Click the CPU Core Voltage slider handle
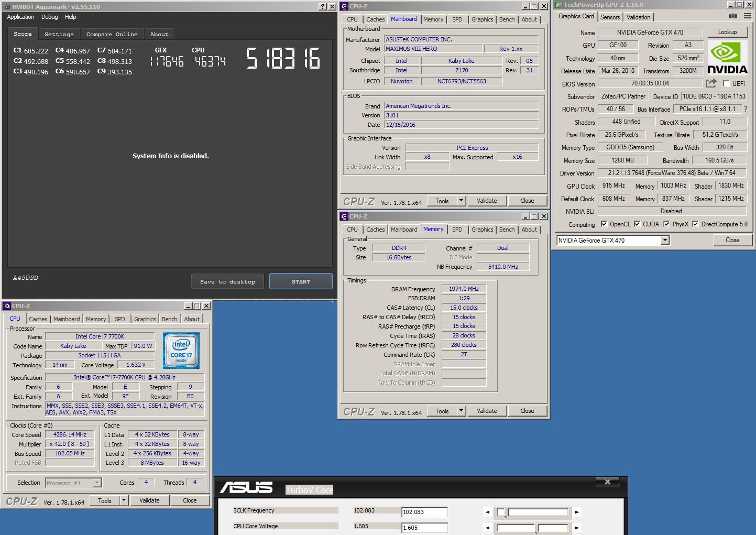 [x=536, y=528]
